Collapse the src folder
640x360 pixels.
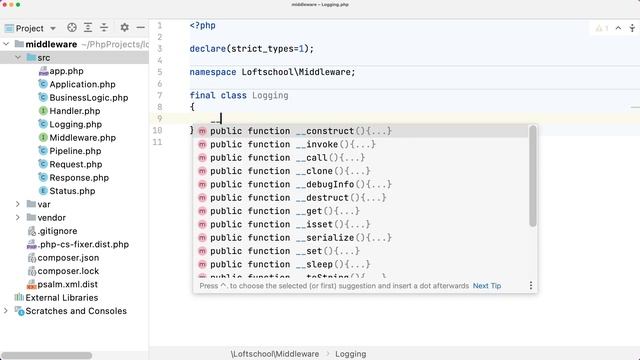[18, 58]
